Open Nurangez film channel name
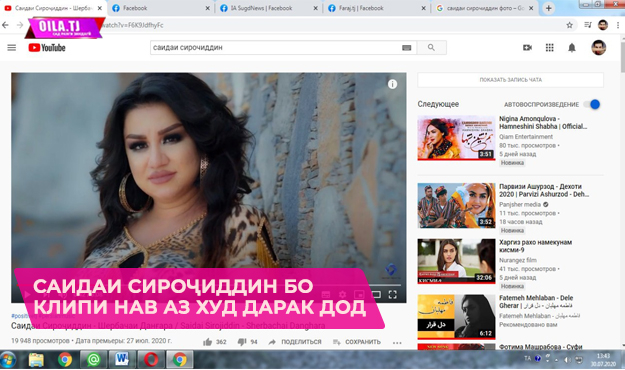This screenshot has height=370, width=625. click(518, 260)
